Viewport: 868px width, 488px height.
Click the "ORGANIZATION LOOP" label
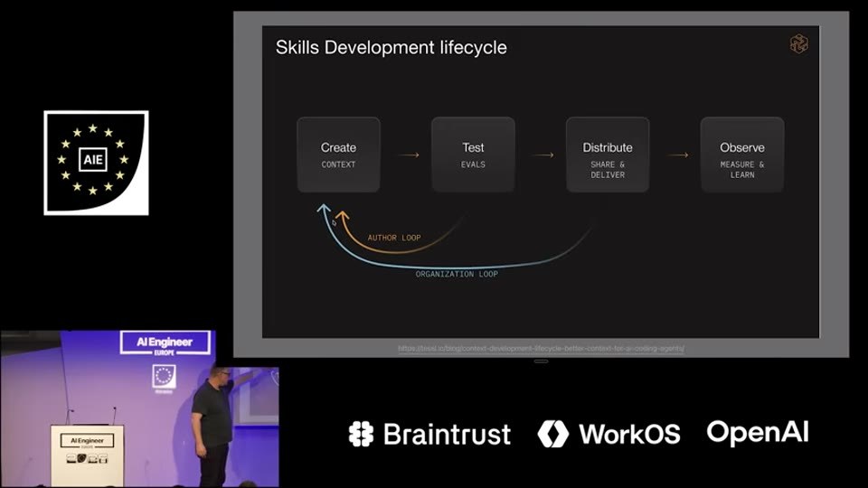[x=457, y=274]
